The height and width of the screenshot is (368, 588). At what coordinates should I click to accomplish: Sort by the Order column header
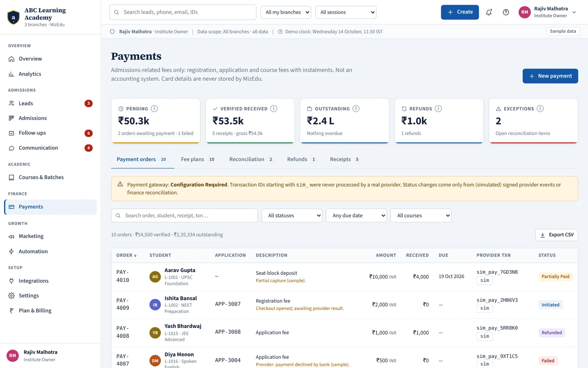126,255
